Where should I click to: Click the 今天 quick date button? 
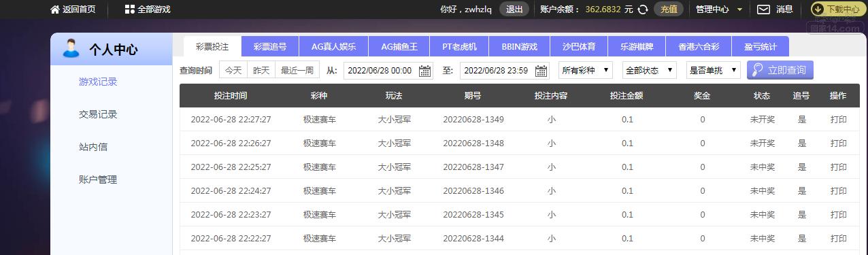click(x=233, y=70)
